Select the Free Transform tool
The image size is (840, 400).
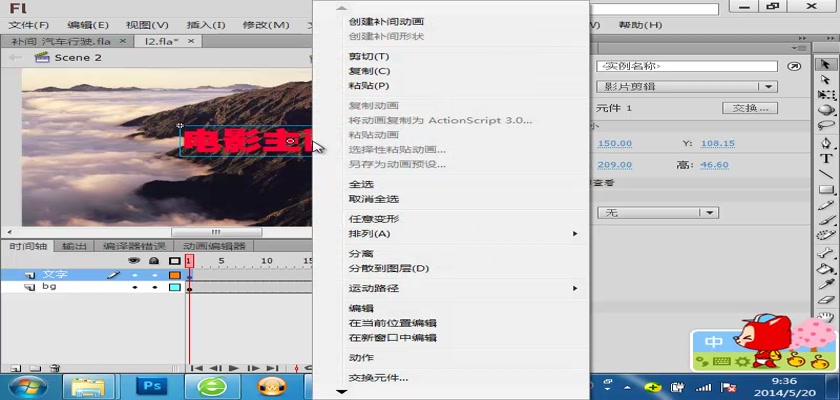pyautogui.click(x=826, y=94)
